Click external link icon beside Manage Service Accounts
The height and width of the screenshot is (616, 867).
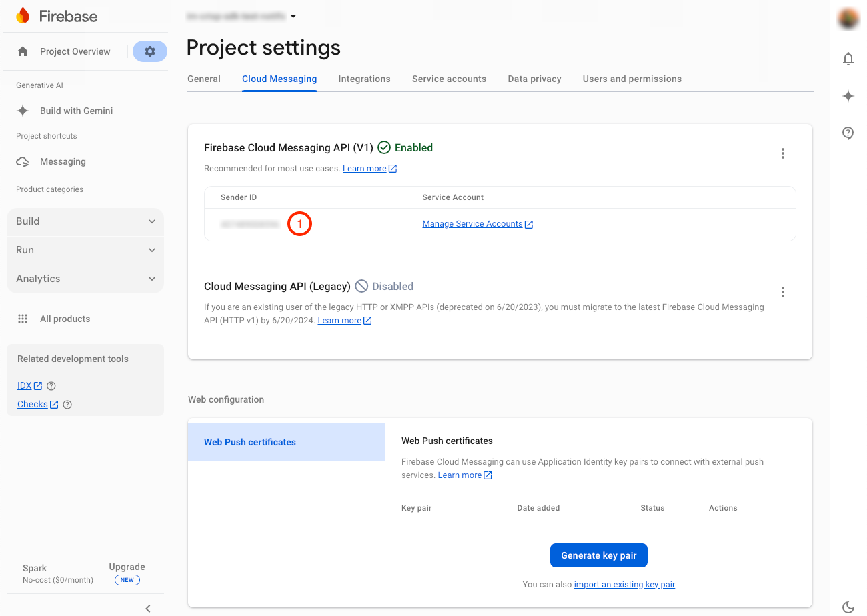coord(529,225)
